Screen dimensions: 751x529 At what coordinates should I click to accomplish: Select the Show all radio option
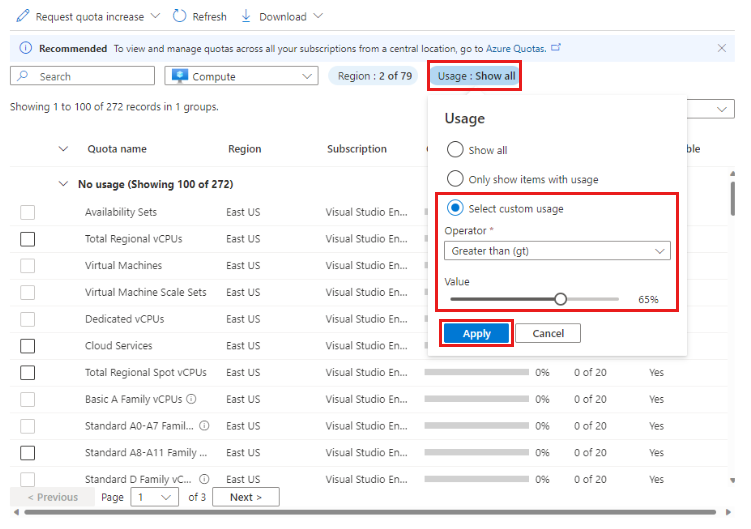tap(455, 150)
